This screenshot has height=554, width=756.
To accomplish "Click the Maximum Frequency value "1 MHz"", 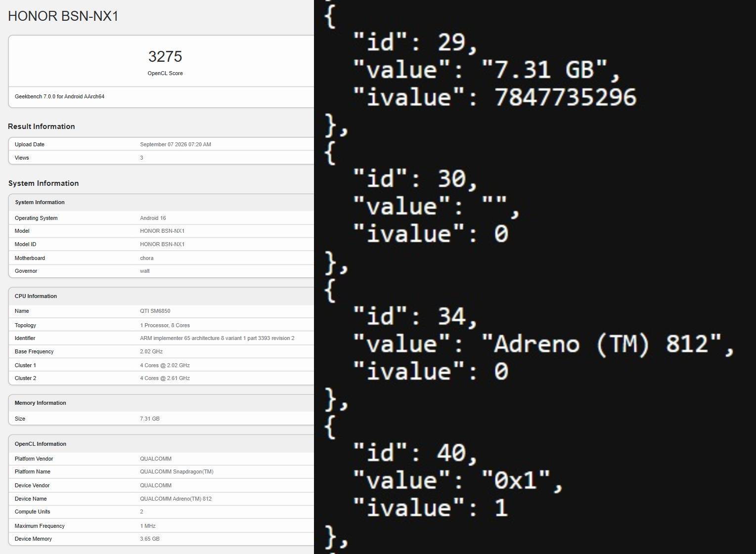I will (148, 526).
